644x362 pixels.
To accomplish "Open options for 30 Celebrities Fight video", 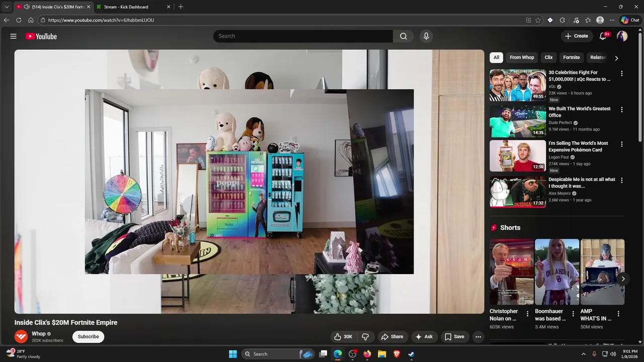I will 621,73.
